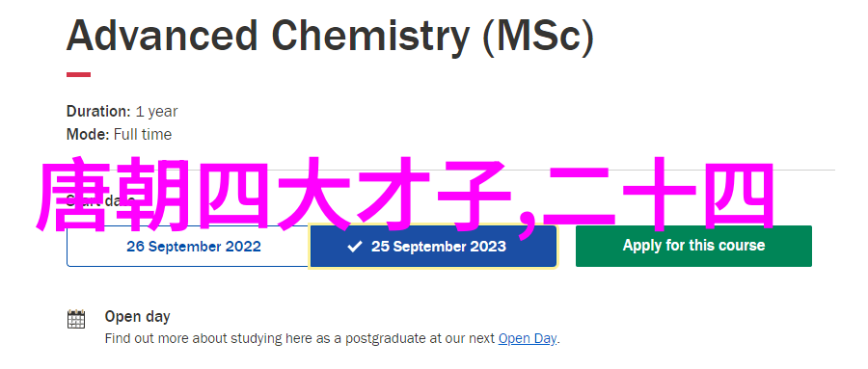Click the red accent bar under the heading
868x369 pixels.
[79, 75]
